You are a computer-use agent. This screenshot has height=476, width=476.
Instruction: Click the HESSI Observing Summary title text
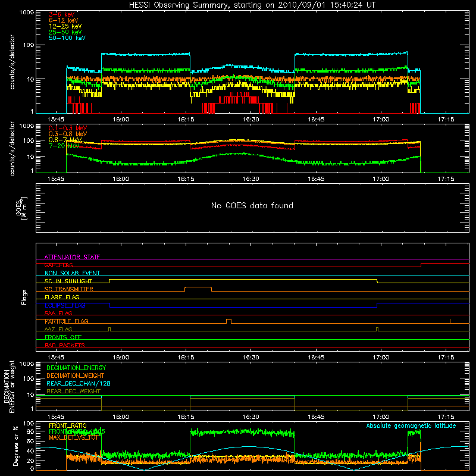click(x=252, y=5)
